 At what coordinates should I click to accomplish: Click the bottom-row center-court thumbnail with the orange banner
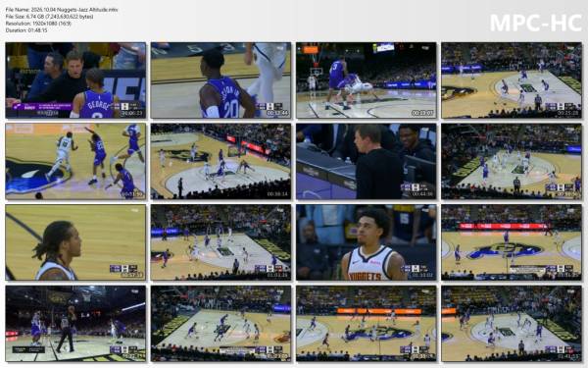367,324
